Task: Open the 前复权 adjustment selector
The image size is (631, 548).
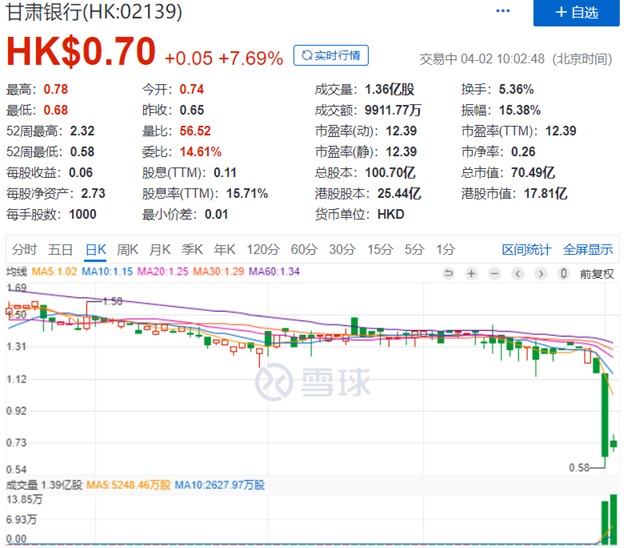Action: point(597,274)
